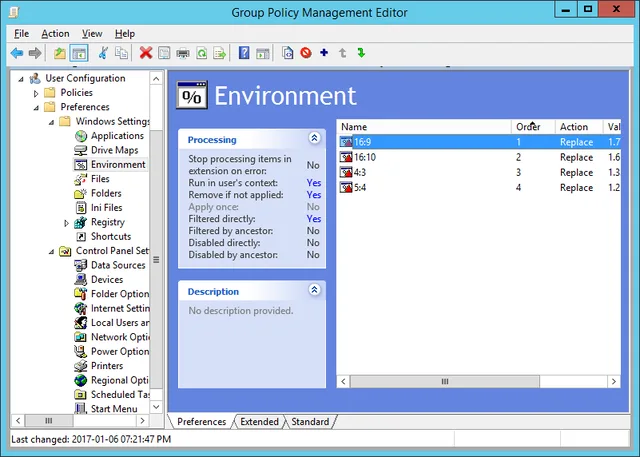The image size is (640, 457).
Task: Select the 16:9 environment variable row
Action: (x=479, y=142)
